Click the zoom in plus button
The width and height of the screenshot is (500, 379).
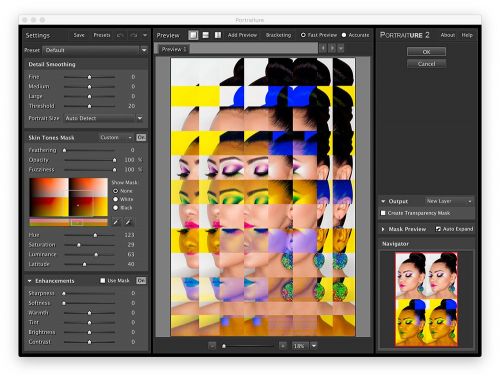283,346
